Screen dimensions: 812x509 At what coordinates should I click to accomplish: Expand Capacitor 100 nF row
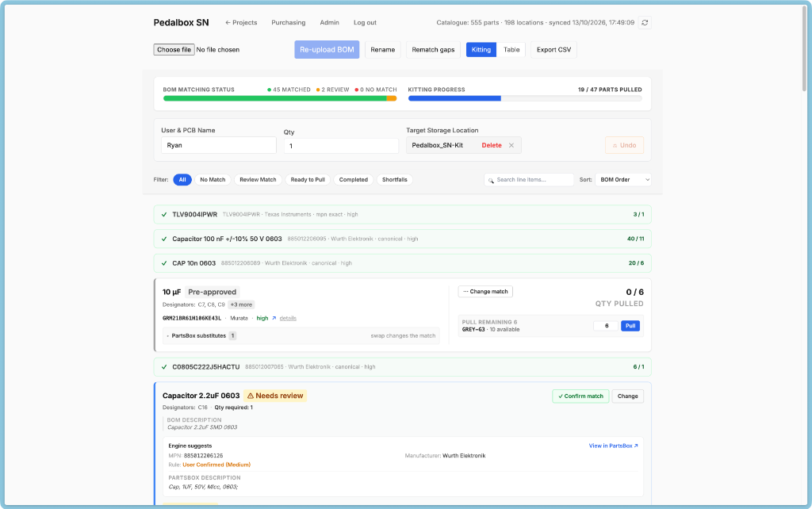[402, 239]
